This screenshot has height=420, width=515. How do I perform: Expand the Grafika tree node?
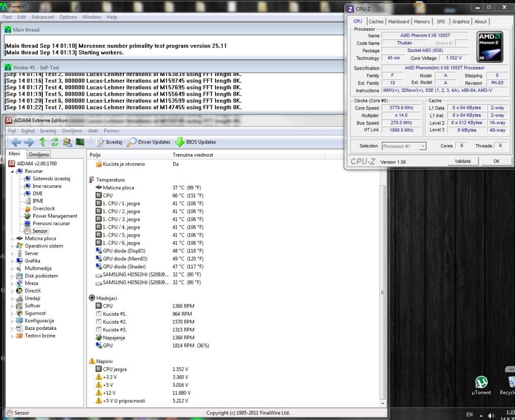(x=12, y=261)
